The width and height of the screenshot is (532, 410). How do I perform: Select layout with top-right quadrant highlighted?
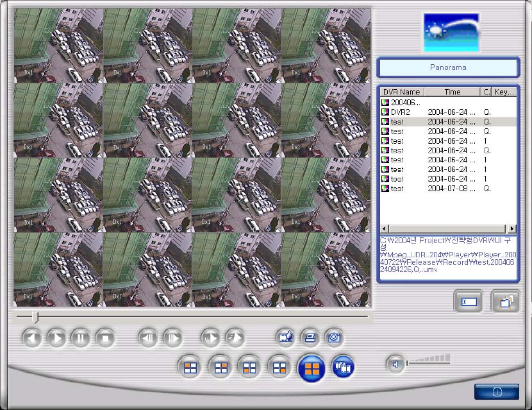coord(220,367)
